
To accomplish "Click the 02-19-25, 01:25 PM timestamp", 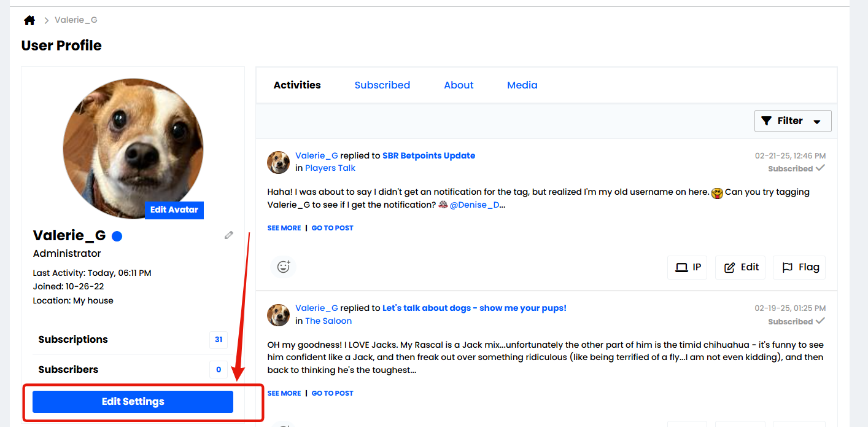I will pyautogui.click(x=790, y=308).
